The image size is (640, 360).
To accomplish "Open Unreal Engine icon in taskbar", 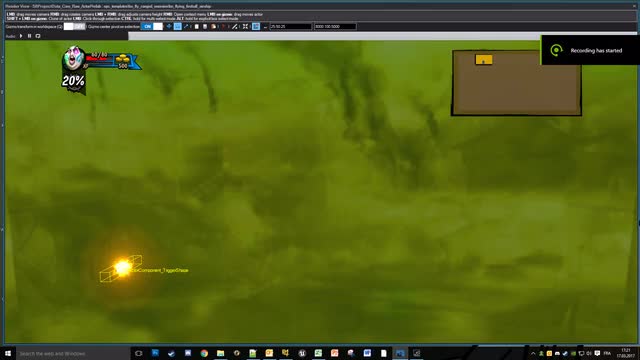I will point(302,353).
